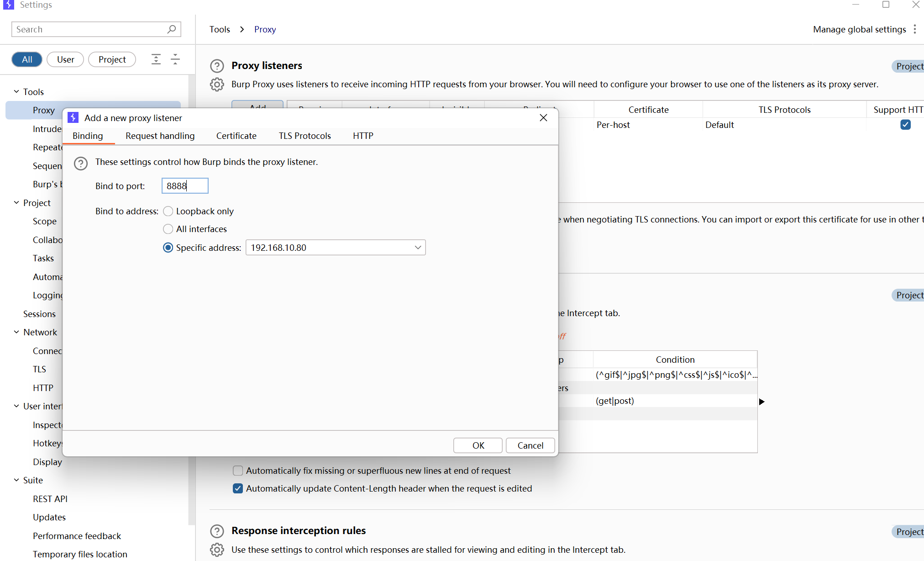Uncheck automatically update Content-Length header

238,488
